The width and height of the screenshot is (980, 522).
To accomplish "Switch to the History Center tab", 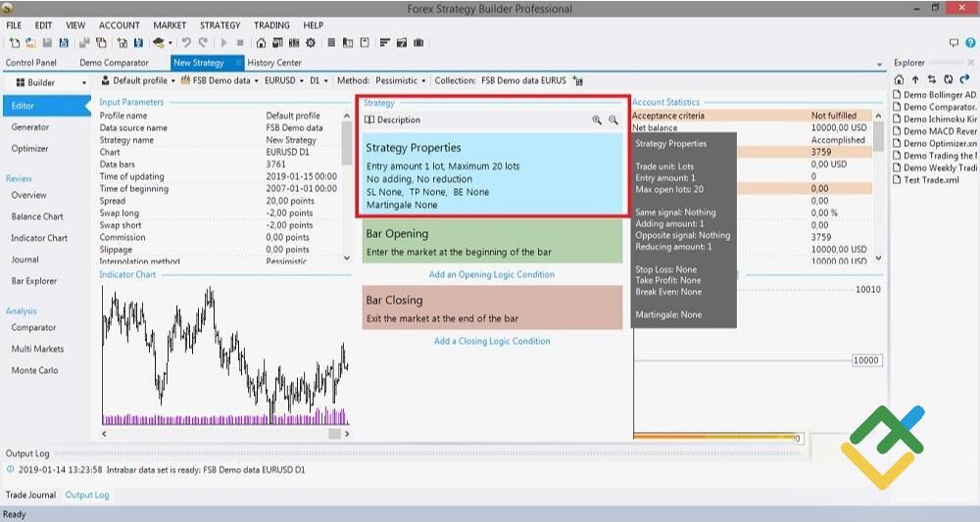I will [x=274, y=63].
